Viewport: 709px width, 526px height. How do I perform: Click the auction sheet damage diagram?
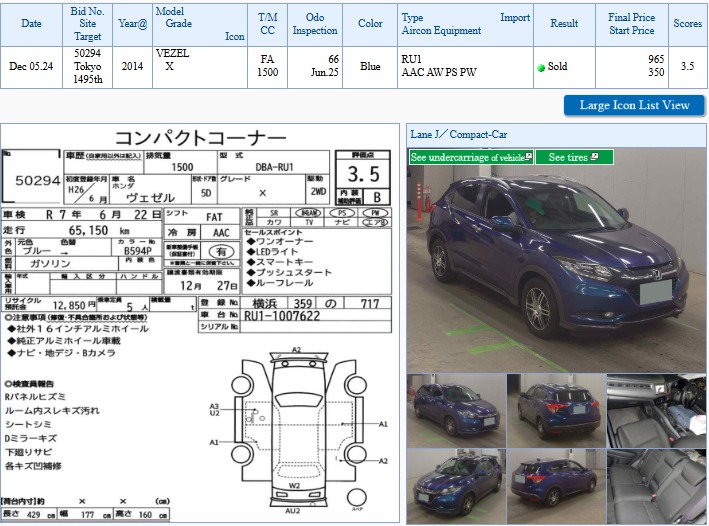point(298,430)
